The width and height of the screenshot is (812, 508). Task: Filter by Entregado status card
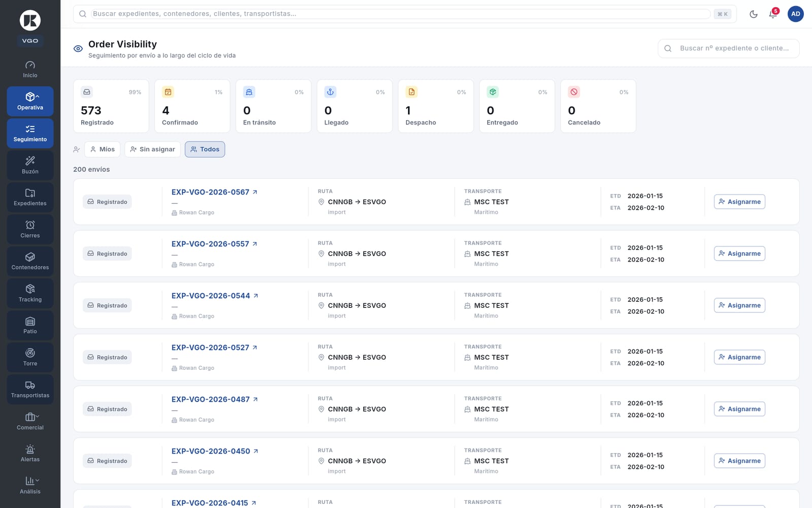[x=517, y=106]
